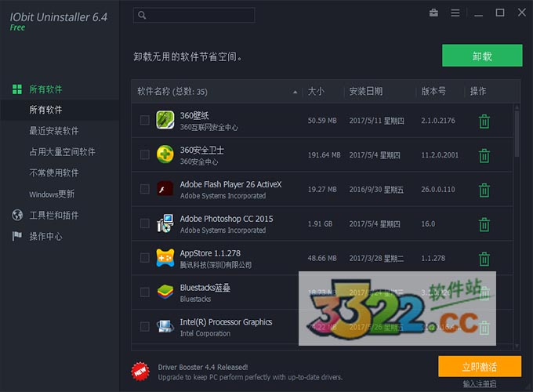Uninstall Adobe Flash Player via trash icon

pyautogui.click(x=484, y=190)
